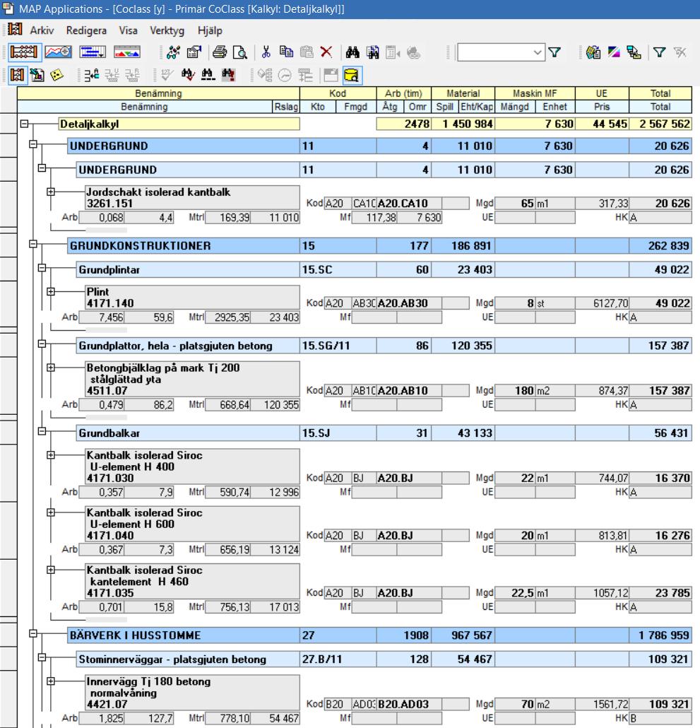700x728 pixels.
Task: Apply filter with funnel next to combo box
Action: pyautogui.click(x=554, y=52)
